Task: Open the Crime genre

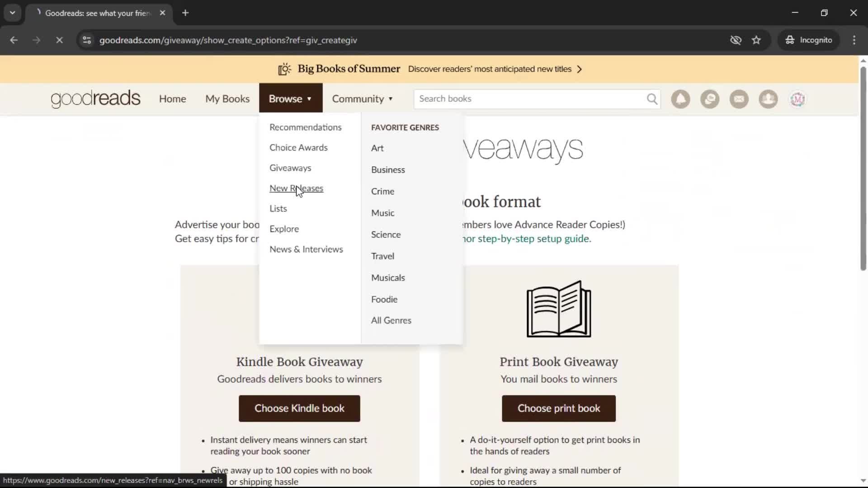Action: [382, 192]
